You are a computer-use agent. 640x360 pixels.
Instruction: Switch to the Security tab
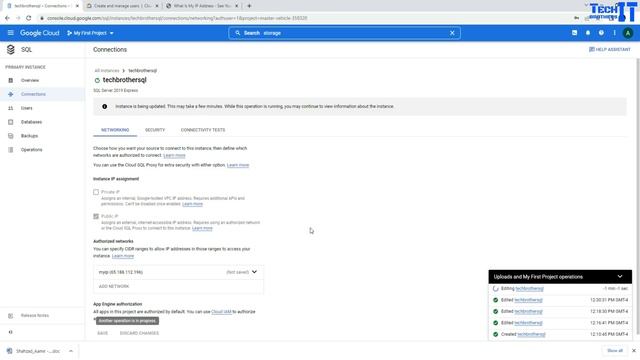point(155,130)
